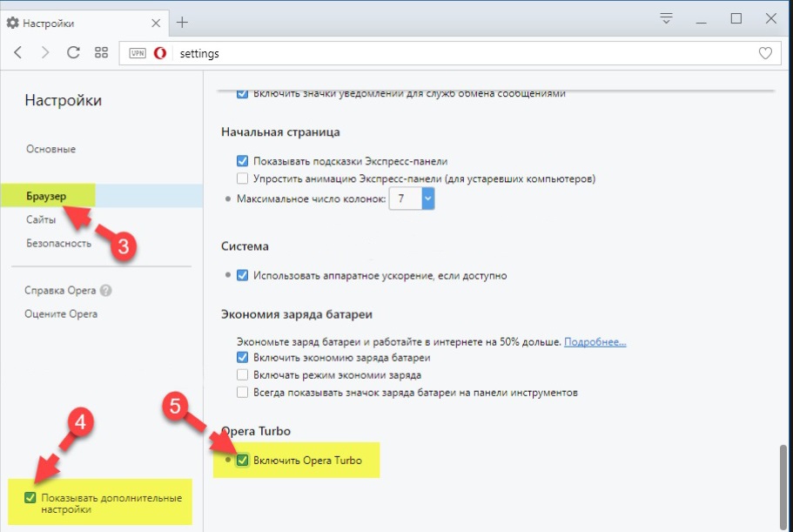
Task: Click the vertical scrollbar thumb
Action: pos(783,487)
